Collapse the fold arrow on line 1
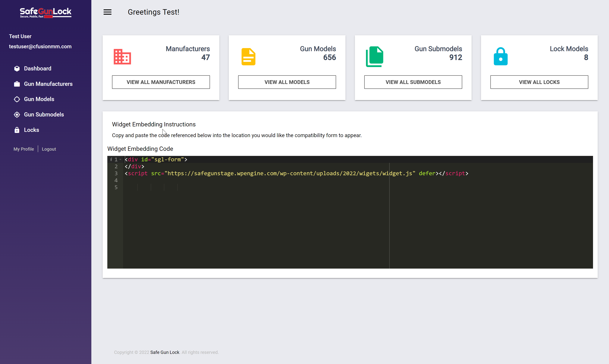Image resolution: width=609 pixels, height=364 pixels. pyautogui.click(x=120, y=159)
